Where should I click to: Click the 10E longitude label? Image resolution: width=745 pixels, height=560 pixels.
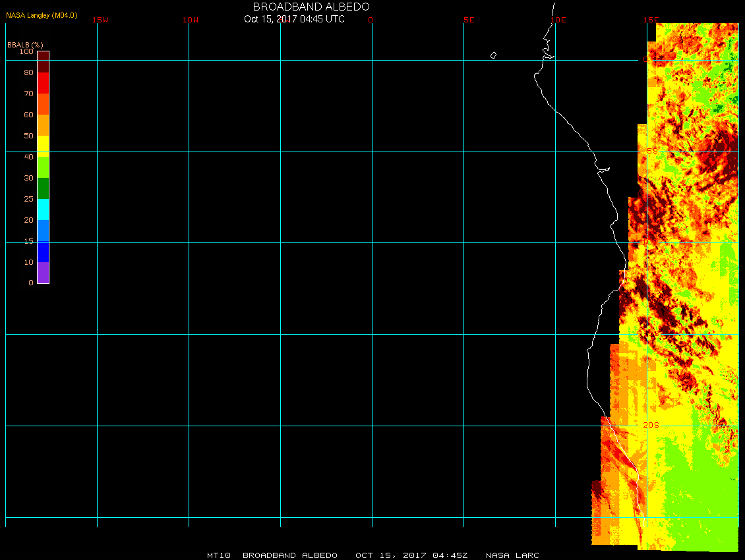558,20
